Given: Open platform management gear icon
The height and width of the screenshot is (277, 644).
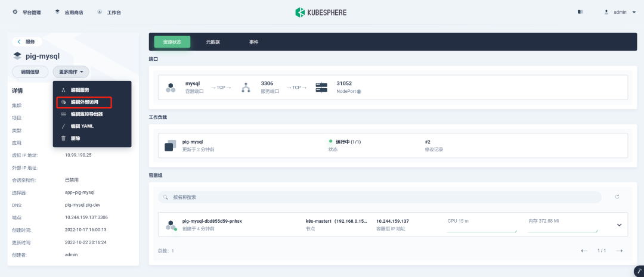Looking at the screenshot, I should click(x=15, y=12).
